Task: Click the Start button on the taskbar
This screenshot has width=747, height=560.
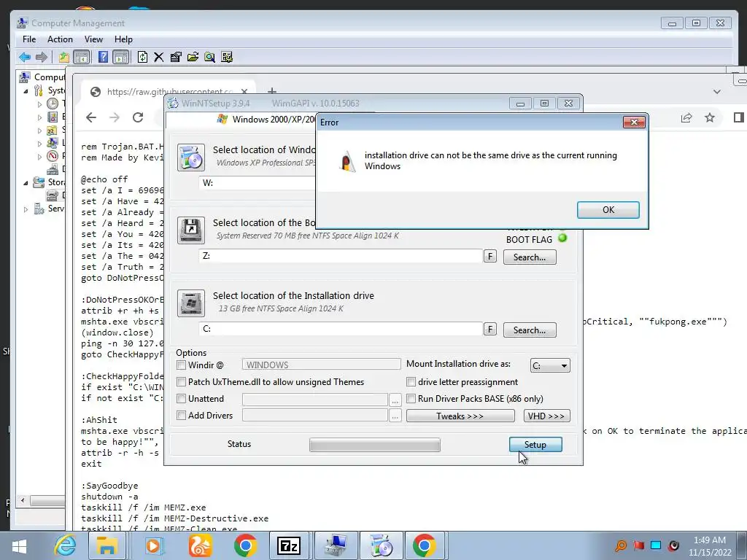Action: (20, 545)
